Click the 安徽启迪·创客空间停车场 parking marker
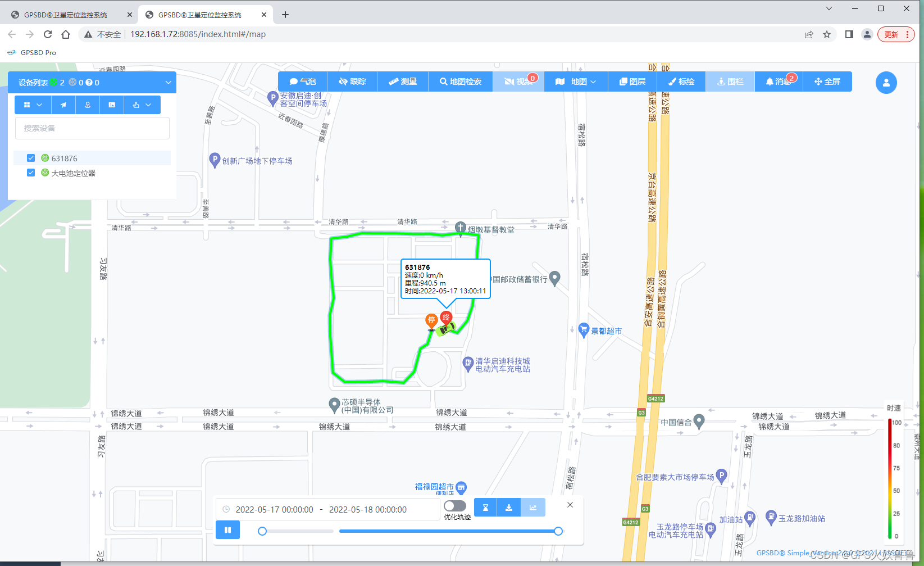This screenshot has height=566, width=924. [x=273, y=99]
